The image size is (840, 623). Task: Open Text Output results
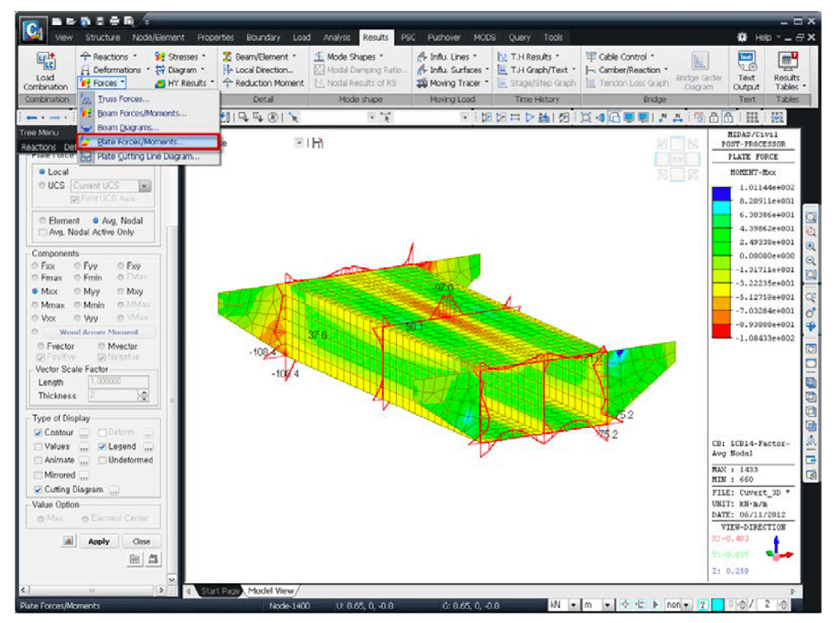click(746, 71)
